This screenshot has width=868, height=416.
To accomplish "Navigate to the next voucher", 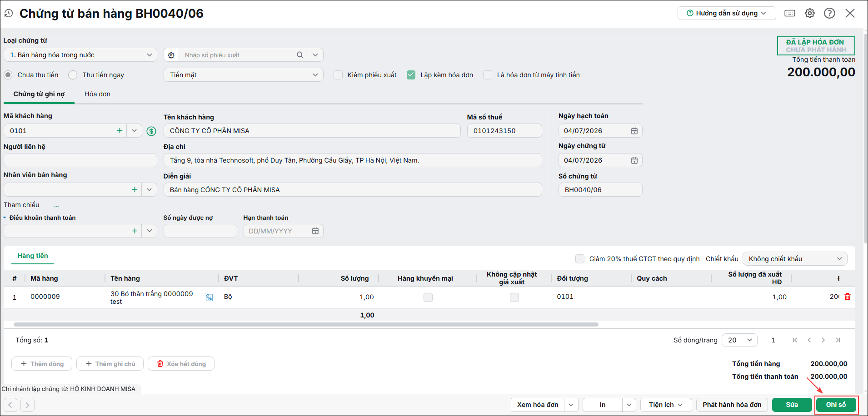I will 27,405.
